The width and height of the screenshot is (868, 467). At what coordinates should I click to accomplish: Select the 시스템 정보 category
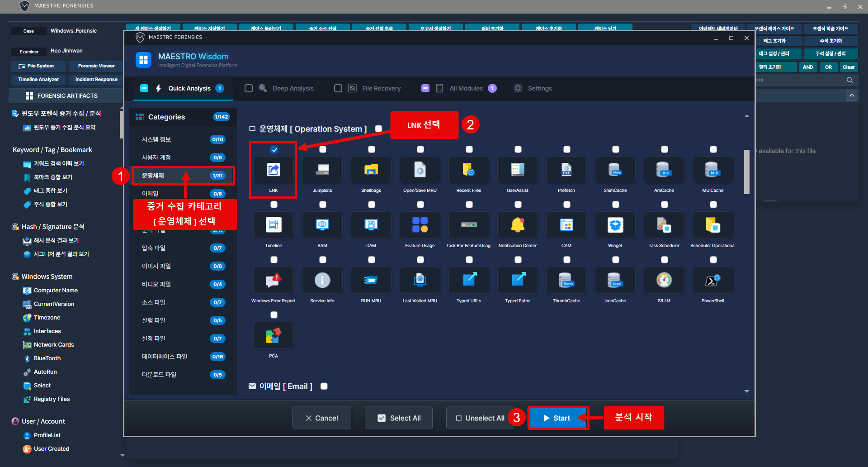pos(183,139)
